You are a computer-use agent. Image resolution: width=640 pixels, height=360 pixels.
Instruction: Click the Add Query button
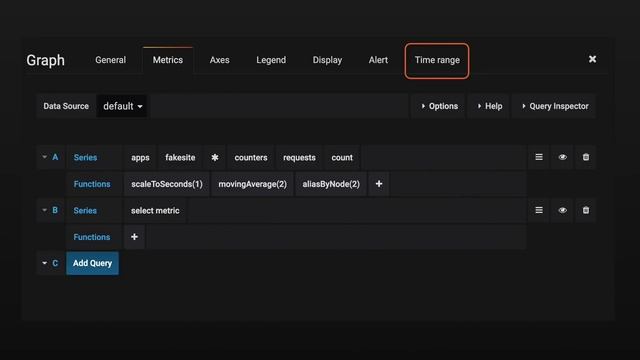tap(92, 263)
